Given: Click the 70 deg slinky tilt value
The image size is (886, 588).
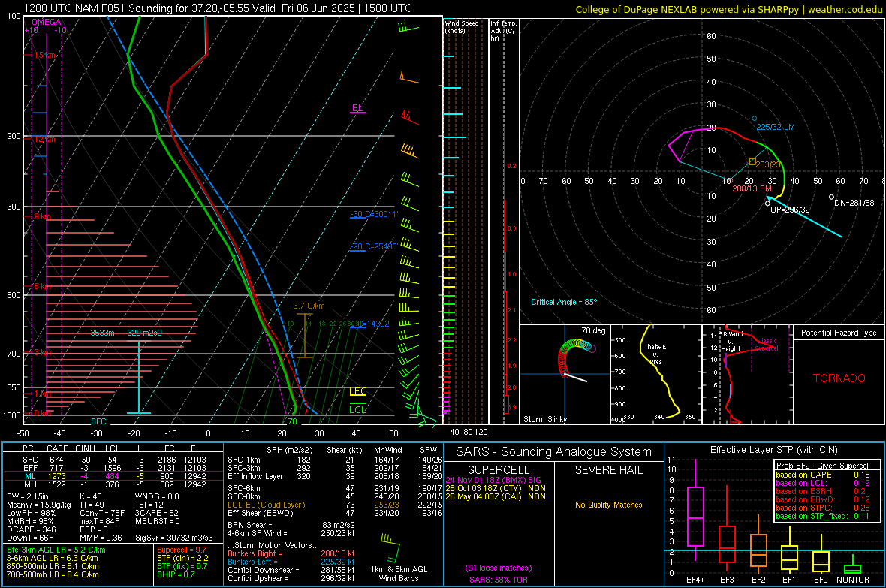Looking at the screenshot, I should 593,330.
